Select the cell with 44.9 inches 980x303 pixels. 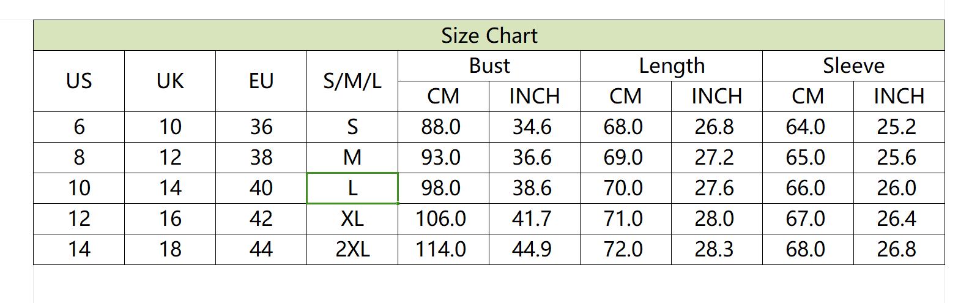(535, 249)
